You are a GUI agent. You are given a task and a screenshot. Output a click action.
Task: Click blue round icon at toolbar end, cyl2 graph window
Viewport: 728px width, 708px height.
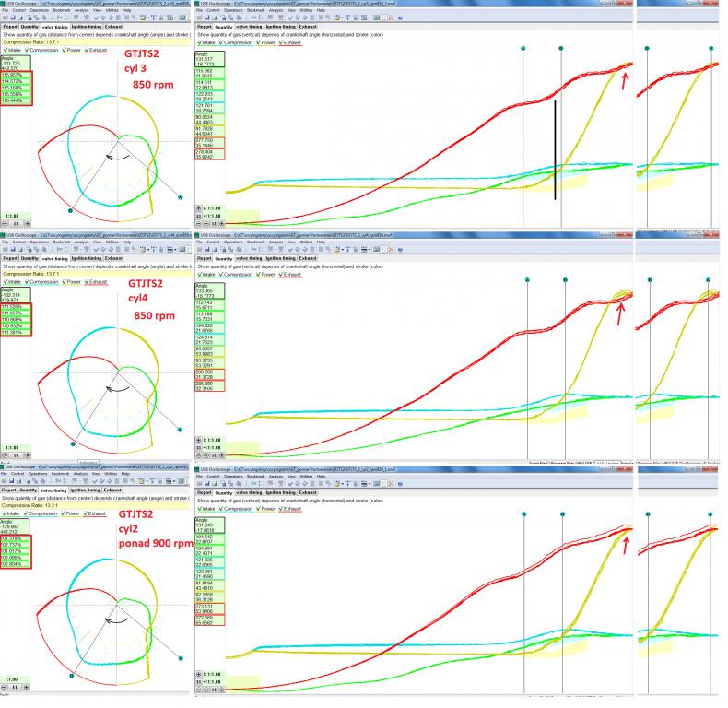(x=400, y=484)
